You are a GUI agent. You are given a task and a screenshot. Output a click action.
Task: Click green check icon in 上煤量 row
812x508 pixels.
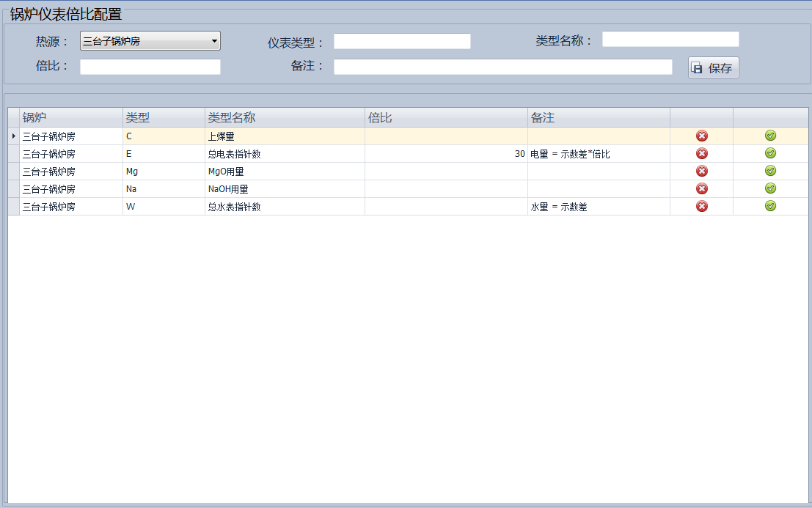tap(770, 136)
